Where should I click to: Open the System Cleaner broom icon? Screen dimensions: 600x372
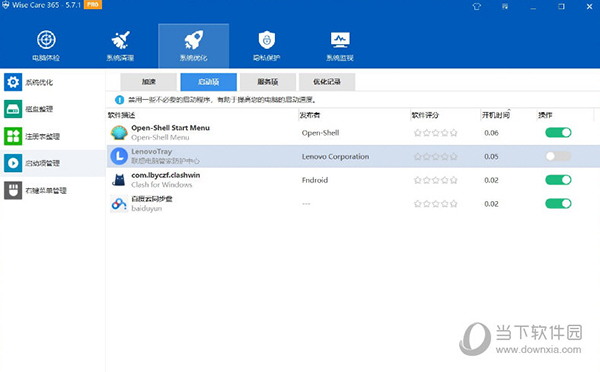[x=121, y=40]
